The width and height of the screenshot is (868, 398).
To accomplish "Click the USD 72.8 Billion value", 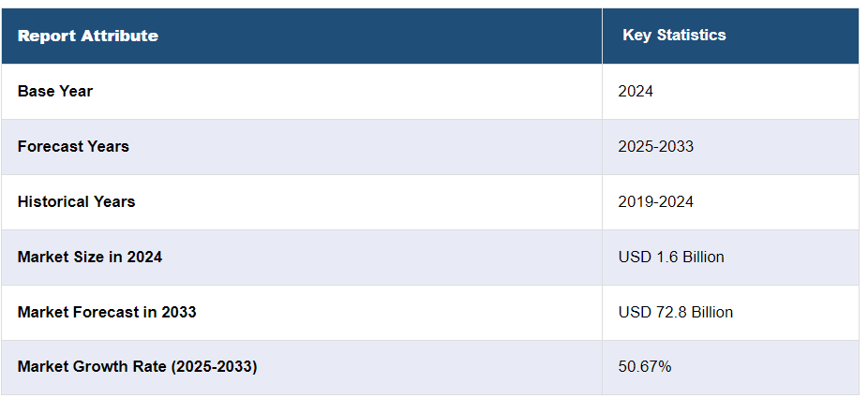I will click(675, 312).
